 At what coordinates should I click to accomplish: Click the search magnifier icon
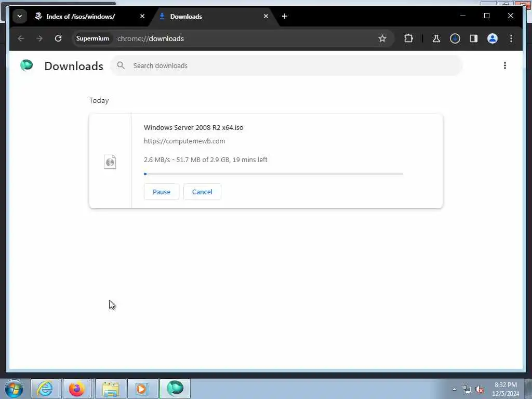point(121,65)
